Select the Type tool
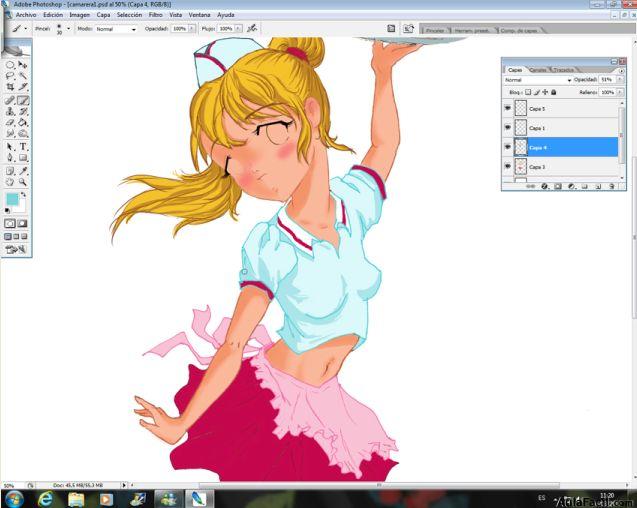The height and width of the screenshot is (508, 637). (x=23, y=147)
